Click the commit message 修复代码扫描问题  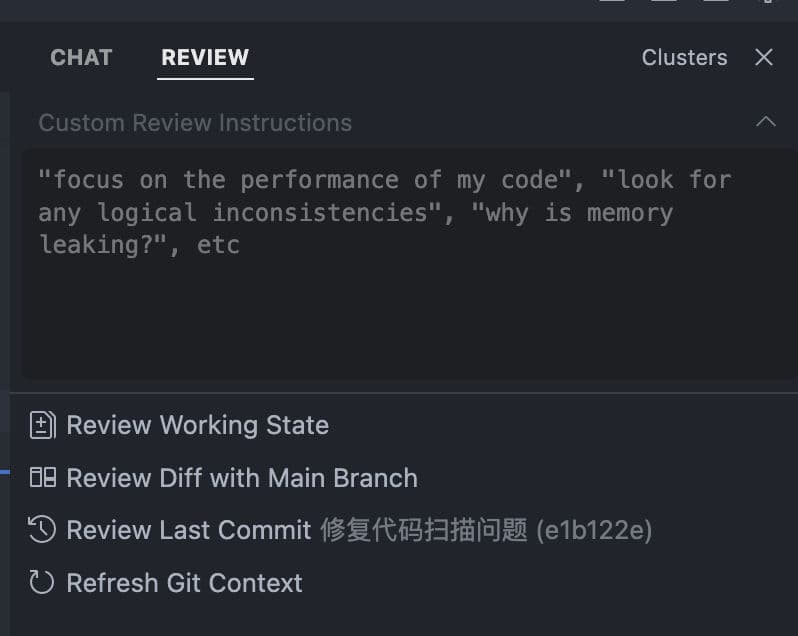pos(424,530)
